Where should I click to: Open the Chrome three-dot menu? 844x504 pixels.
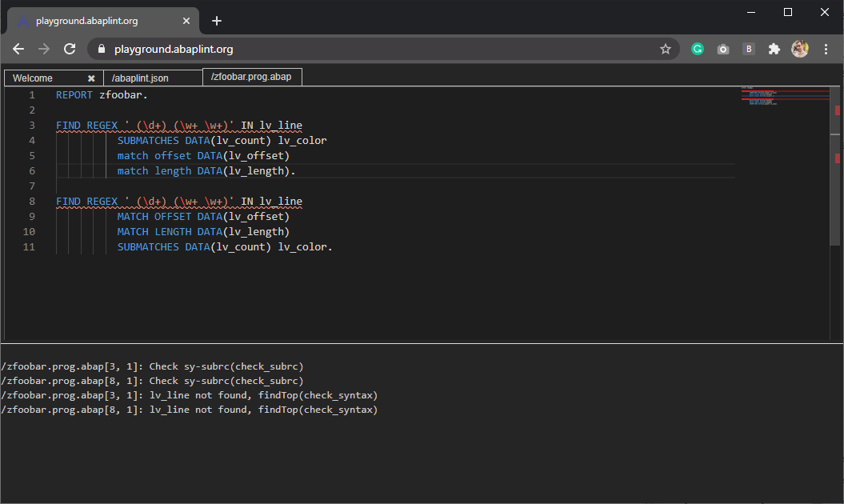point(826,49)
